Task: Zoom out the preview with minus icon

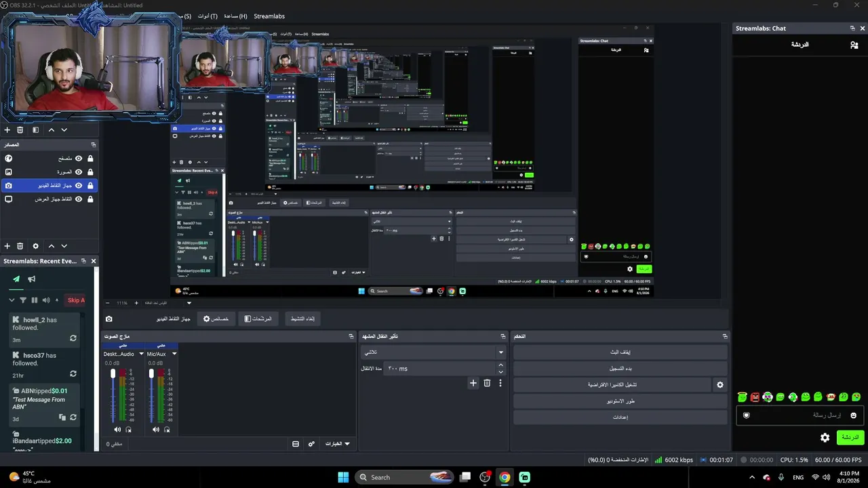Action: 107,303
